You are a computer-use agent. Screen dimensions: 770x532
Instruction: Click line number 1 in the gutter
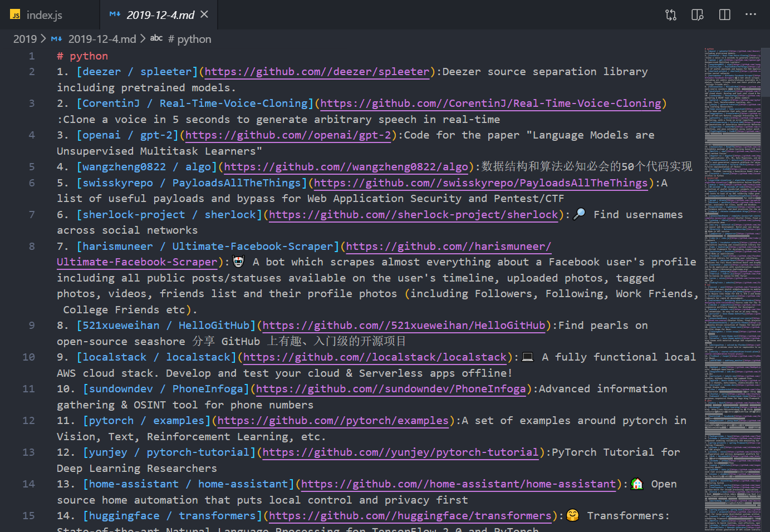click(32, 56)
